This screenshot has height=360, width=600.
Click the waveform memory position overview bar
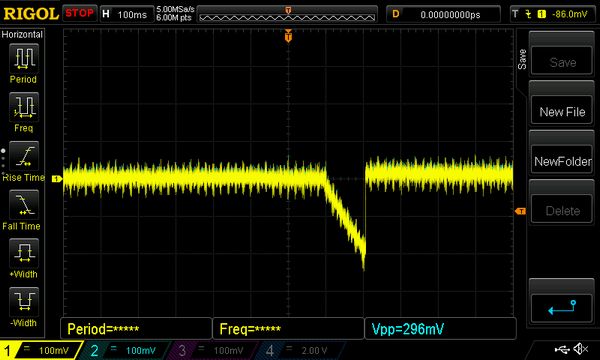click(x=287, y=15)
